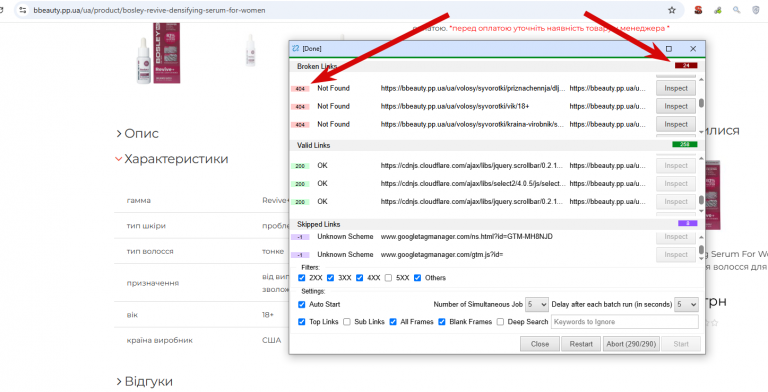Click the Skipped Links section header

click(318, 224)
